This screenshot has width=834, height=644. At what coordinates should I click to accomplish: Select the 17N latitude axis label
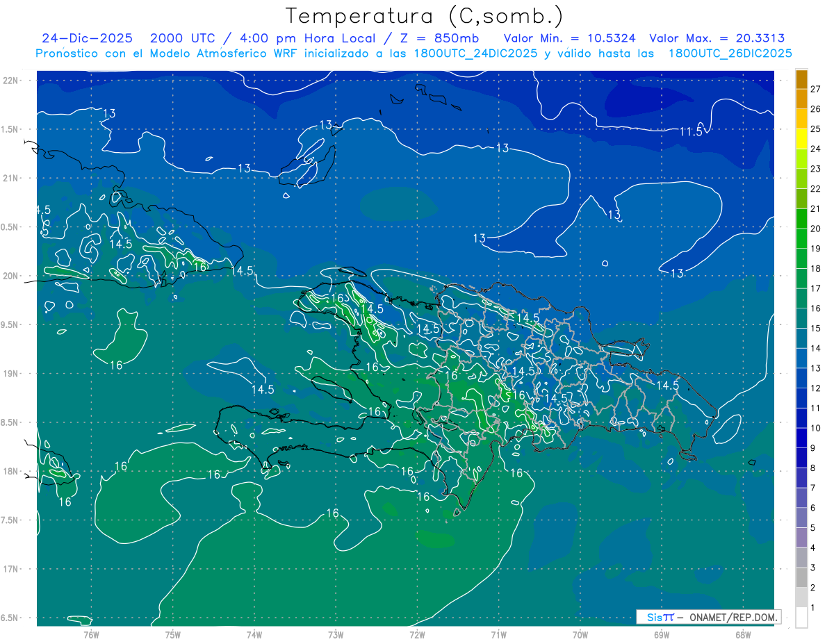click(11, 569)
